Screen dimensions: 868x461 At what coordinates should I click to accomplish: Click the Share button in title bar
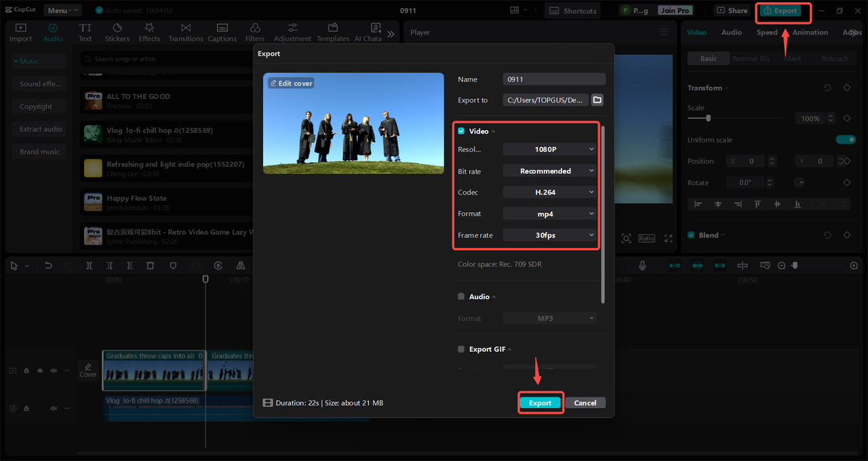732,10
